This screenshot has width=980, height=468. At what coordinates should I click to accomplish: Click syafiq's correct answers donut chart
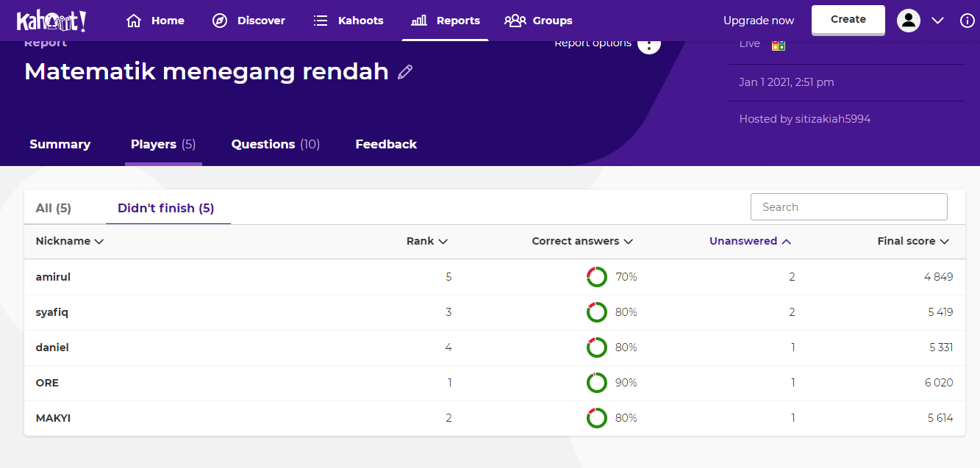pyautogui.click(x=597, y=312)
